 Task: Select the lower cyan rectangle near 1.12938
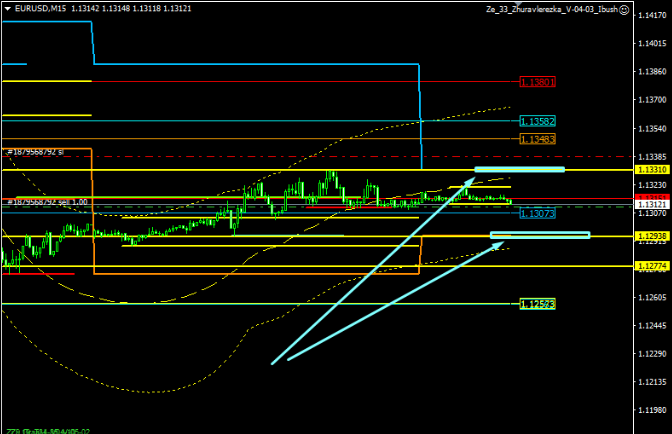pyautogui.click(x=540, y=235)
